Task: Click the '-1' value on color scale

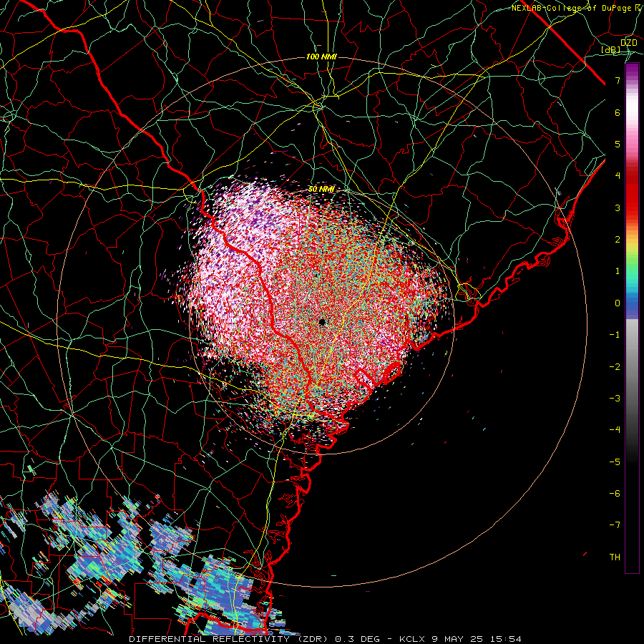Action: 615,335
